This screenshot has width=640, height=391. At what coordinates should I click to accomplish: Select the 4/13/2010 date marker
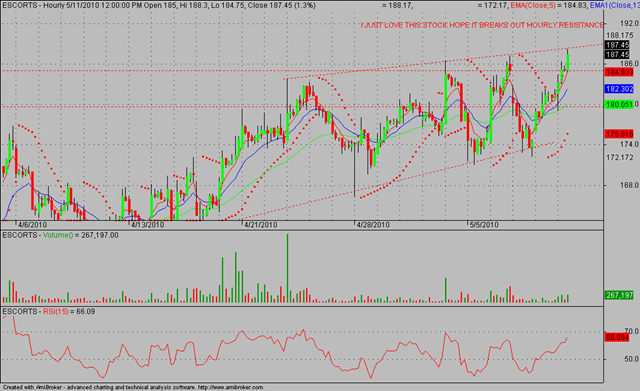coord(148,225)
